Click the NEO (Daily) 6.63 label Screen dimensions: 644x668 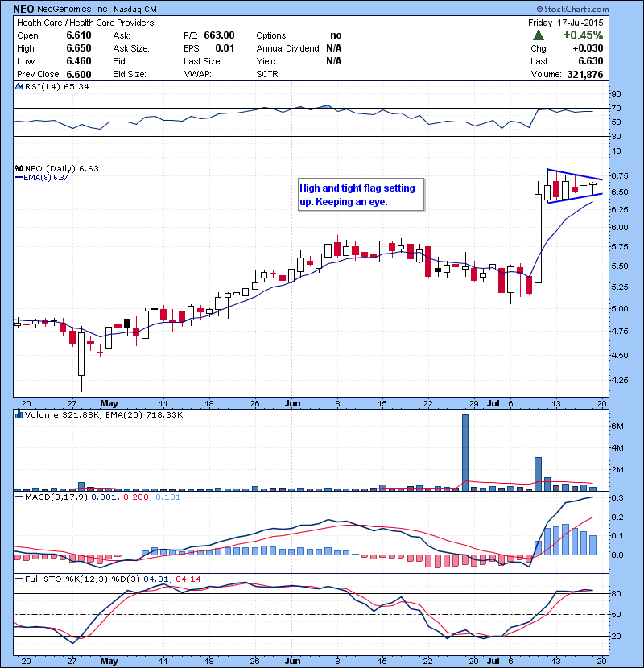62,169
